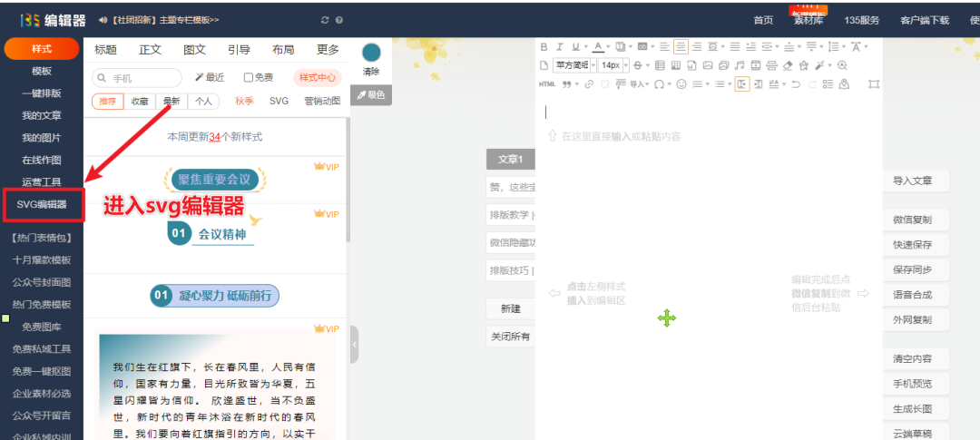Toggle italic formatting in editor toolbar

point(559,46)
